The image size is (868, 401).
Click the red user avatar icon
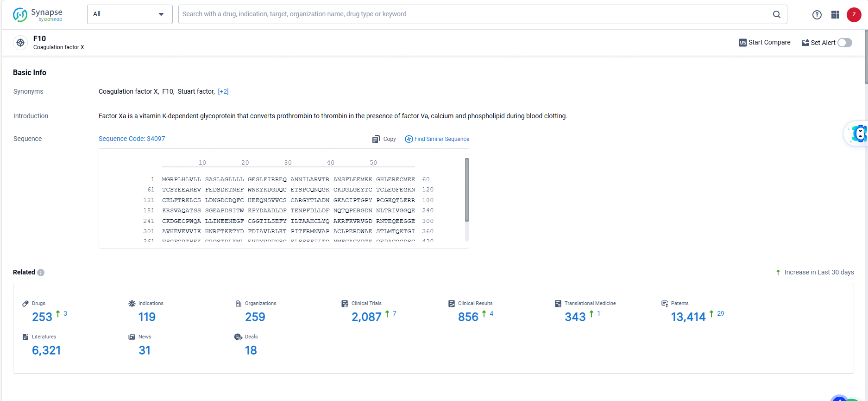tap(854, 15)
